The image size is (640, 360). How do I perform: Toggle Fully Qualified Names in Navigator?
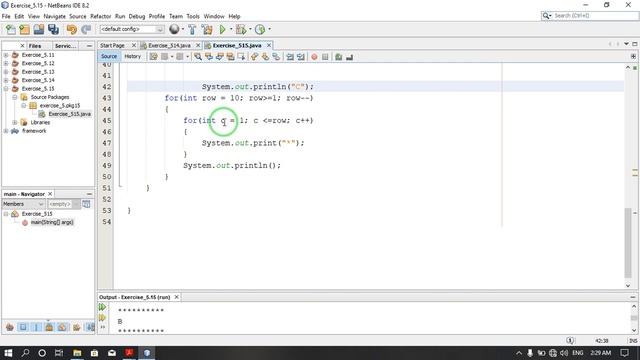tap(76, 327)
